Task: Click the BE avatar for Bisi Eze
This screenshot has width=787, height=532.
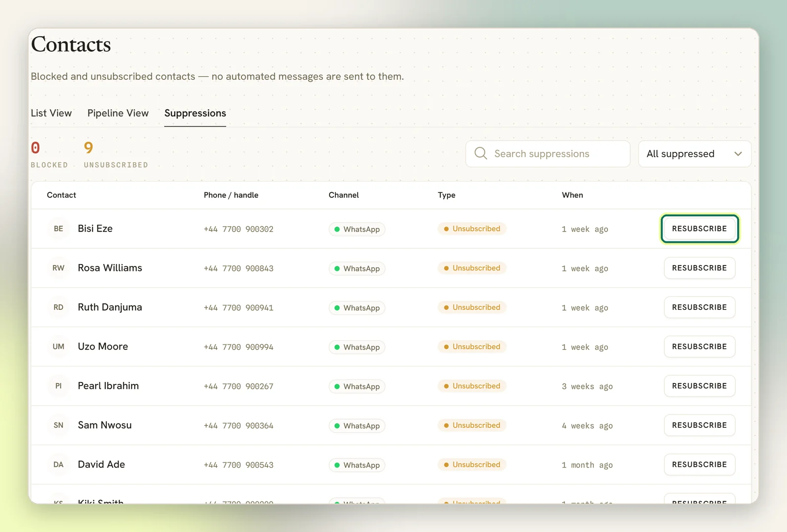Action: coord(59,229)
